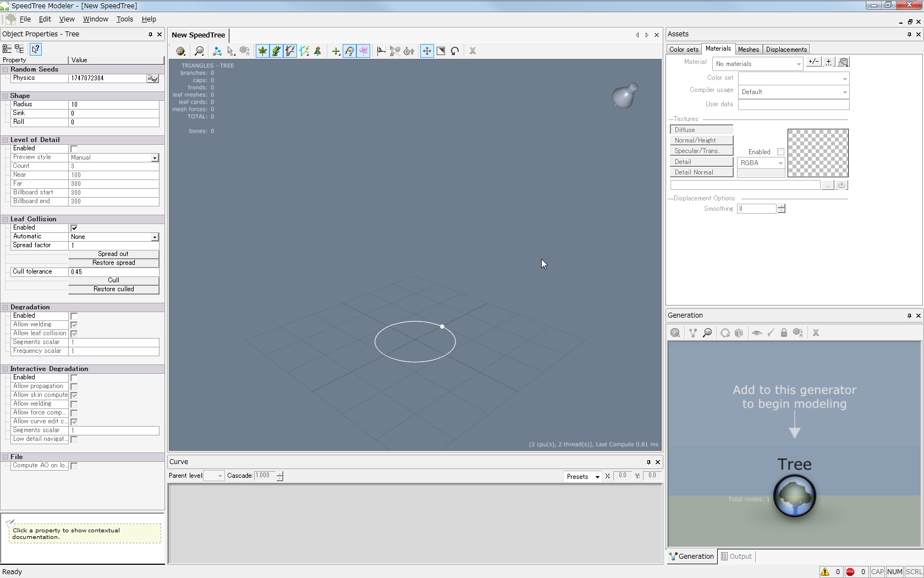
Task: Click the magnifying glass zoom icon in viewport toolbar
Action: [x=199, y=51]
